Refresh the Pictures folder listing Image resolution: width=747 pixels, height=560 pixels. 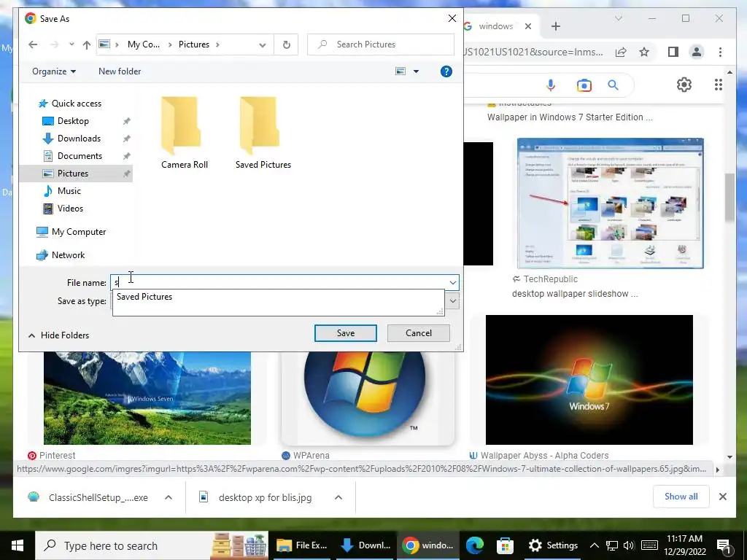(286, 44)
